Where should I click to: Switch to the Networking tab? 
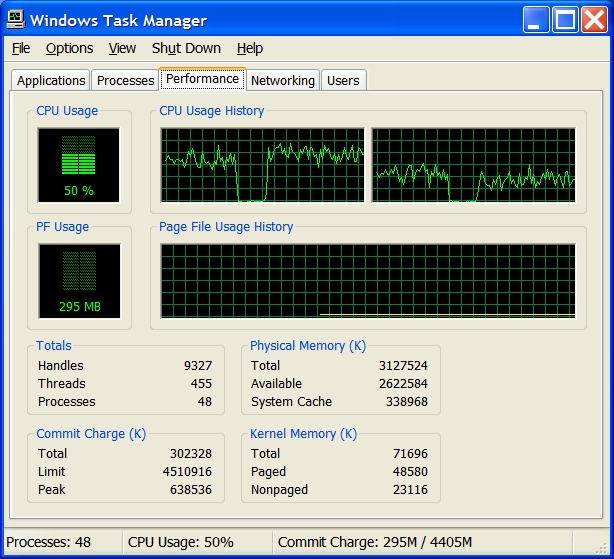point(283,80)
